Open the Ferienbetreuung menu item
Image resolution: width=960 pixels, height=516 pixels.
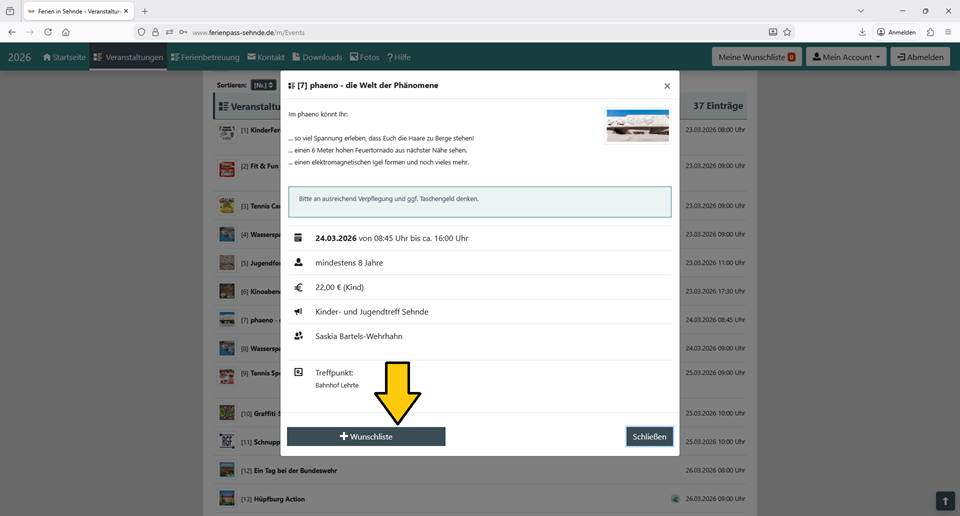point(205,57)
